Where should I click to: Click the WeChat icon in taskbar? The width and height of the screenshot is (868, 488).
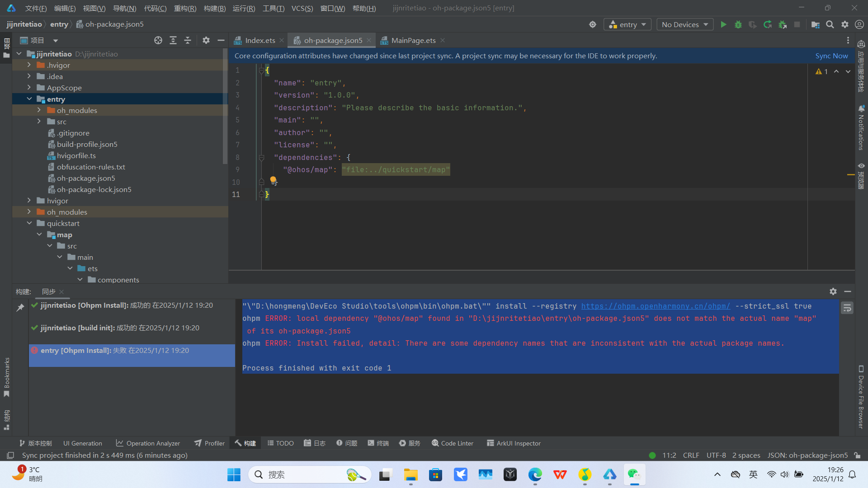click(x=634, y=474)
